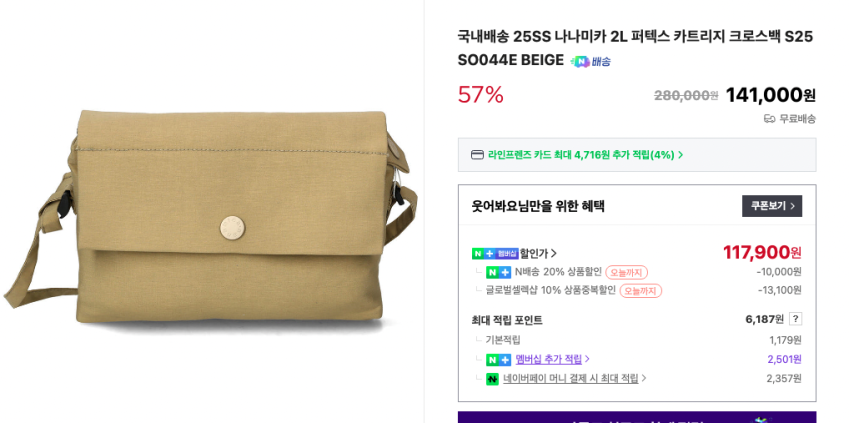849x423 pixels.
Task: Click the N+ icon next to N배송 20% 상품할인
Action: tap(498, 272)
